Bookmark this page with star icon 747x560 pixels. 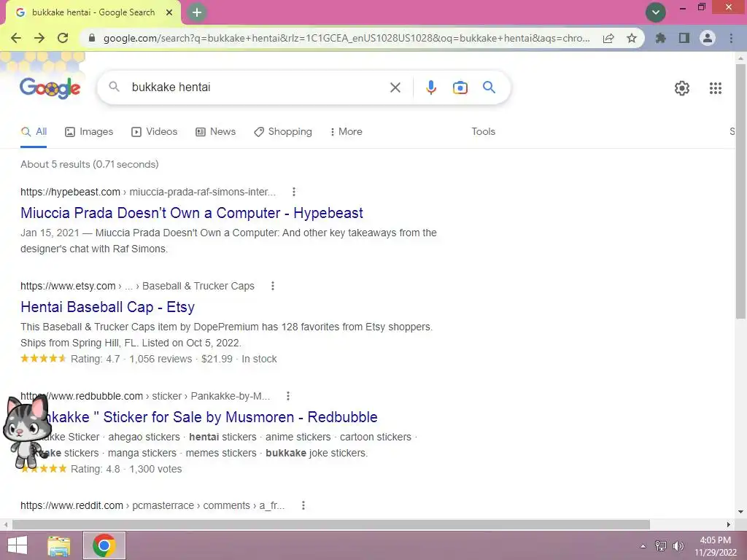point(632,38)
